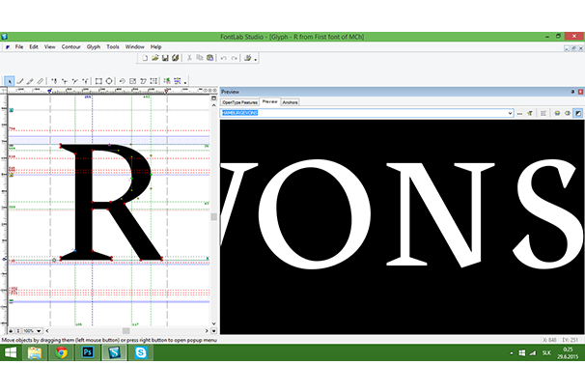Select the Rectangle drawing tool
This screenshot has height=392, width=585.
click(x=98, y=81)
